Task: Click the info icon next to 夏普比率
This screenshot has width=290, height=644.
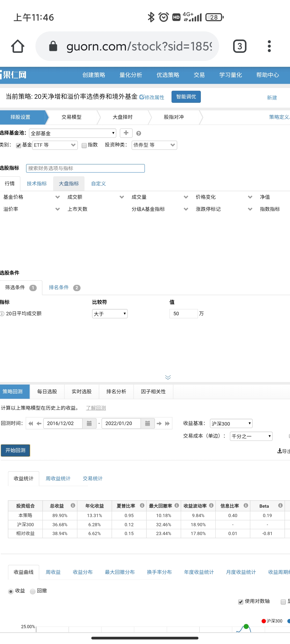Action: 142,506
